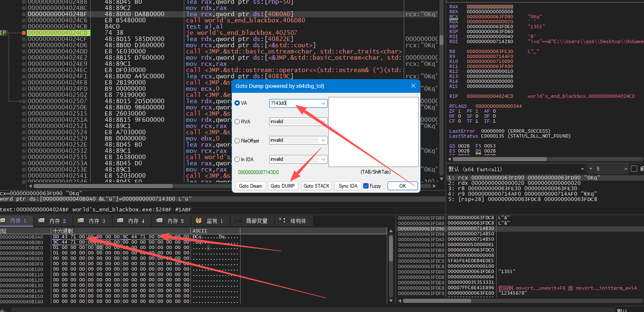Viewport: 644px width, 312px height.
Task: Open the x64 fastcall calling convention dropdown
Action: [x=582, y=169]
